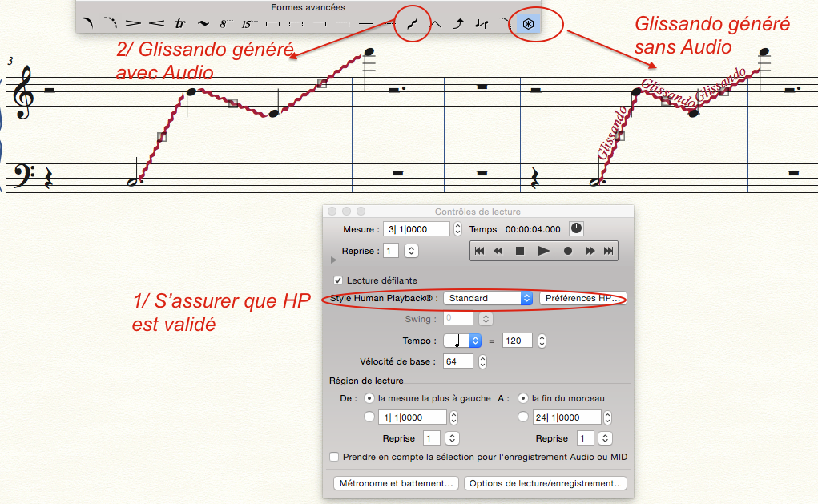Click the Métronome et battement button

[397, 483]
